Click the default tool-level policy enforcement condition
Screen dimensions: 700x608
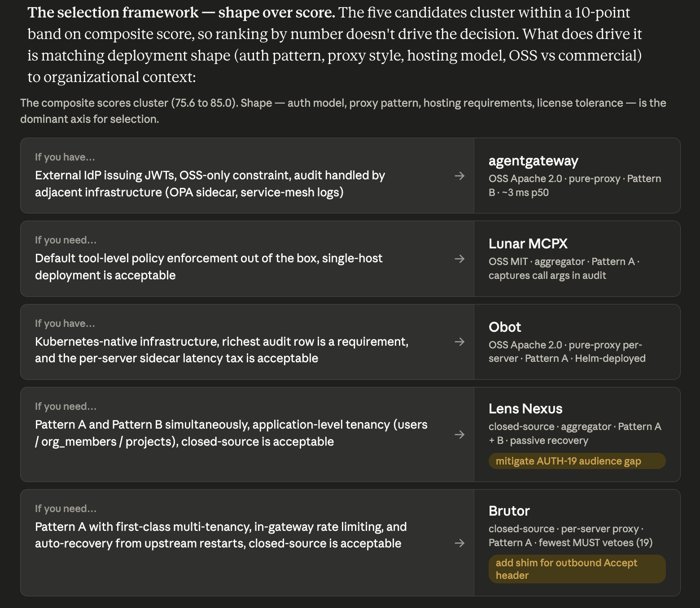[209, 267]
